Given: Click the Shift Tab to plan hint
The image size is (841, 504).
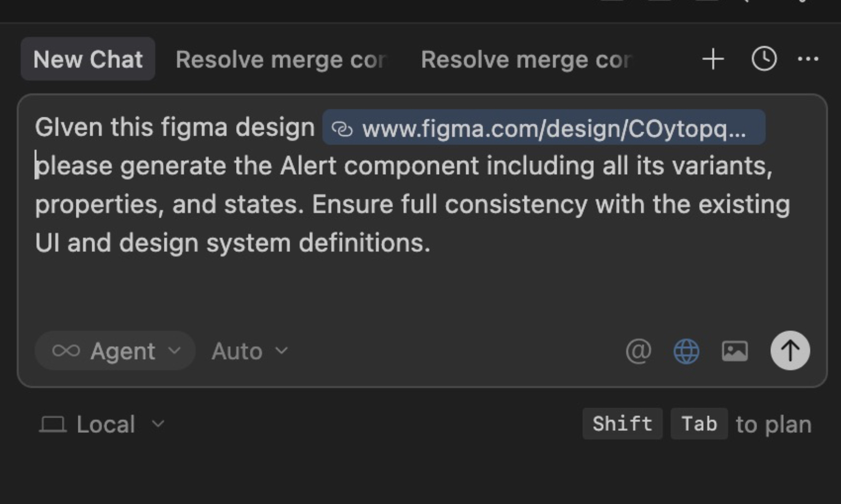Looking at the screenshot, I should coord(697,424).
